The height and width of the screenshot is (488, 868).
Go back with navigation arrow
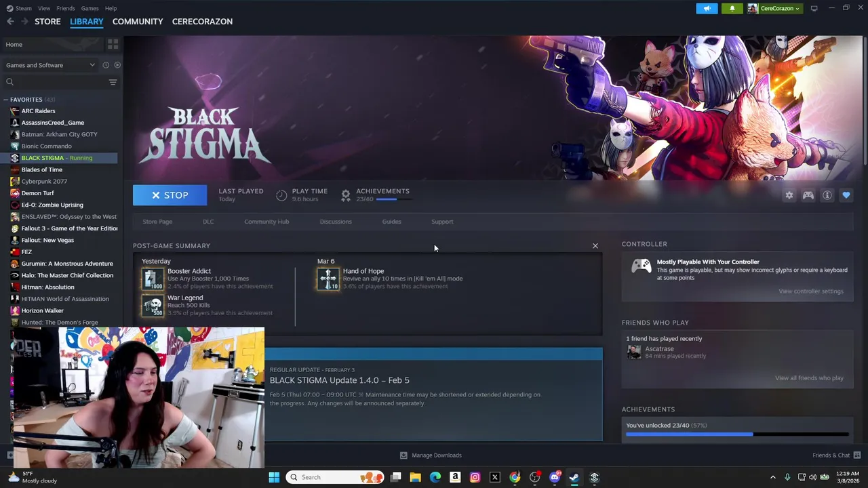pyautogui.click(x=10, y=22)
